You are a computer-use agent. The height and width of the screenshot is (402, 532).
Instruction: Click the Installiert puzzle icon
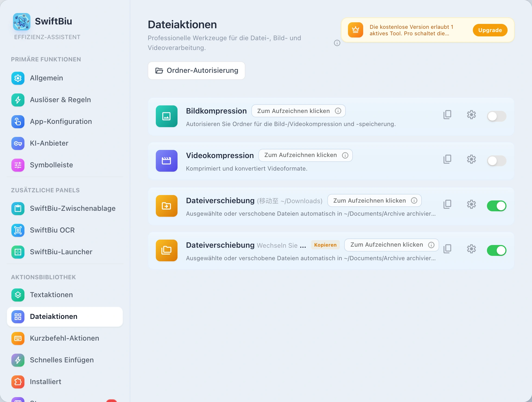(18, 382)
